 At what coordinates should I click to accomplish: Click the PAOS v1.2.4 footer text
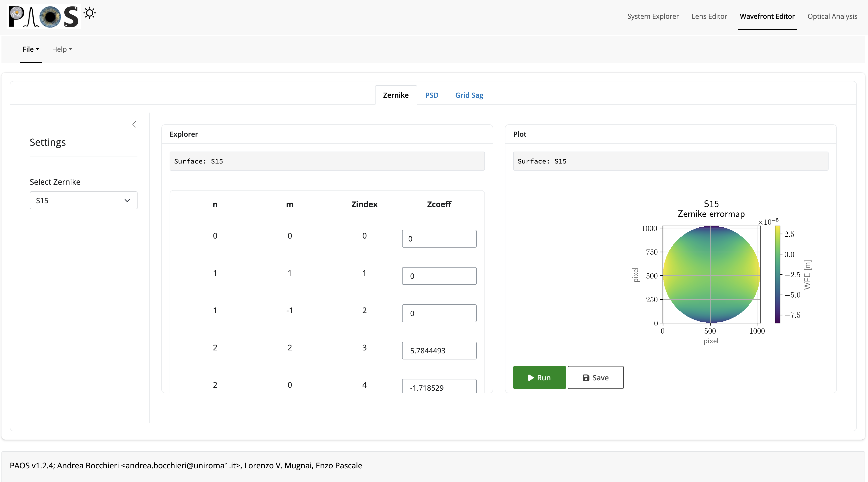click(186, 465)
